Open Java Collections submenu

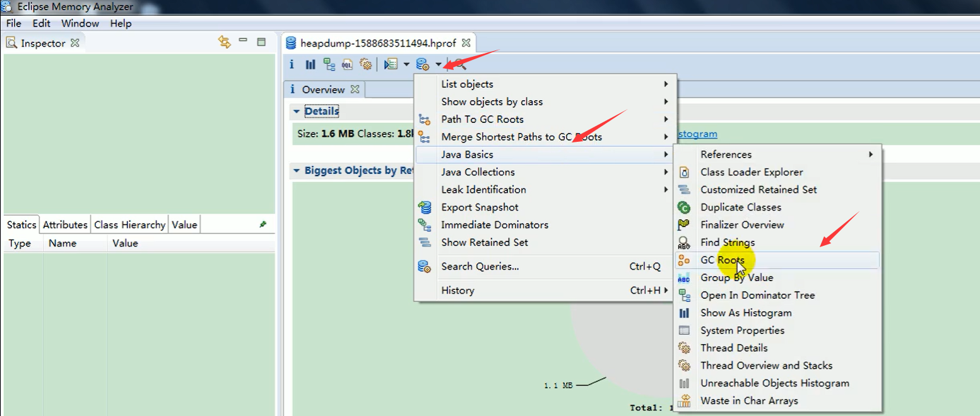(x=545, y=172)
